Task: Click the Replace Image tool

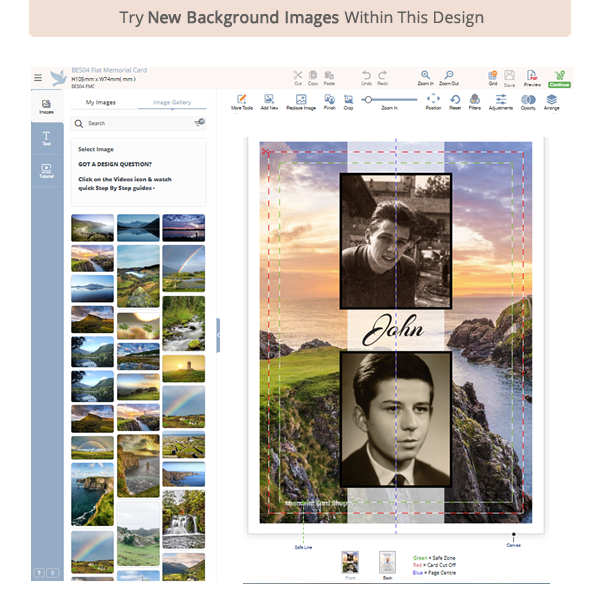Action: (300, 101)
